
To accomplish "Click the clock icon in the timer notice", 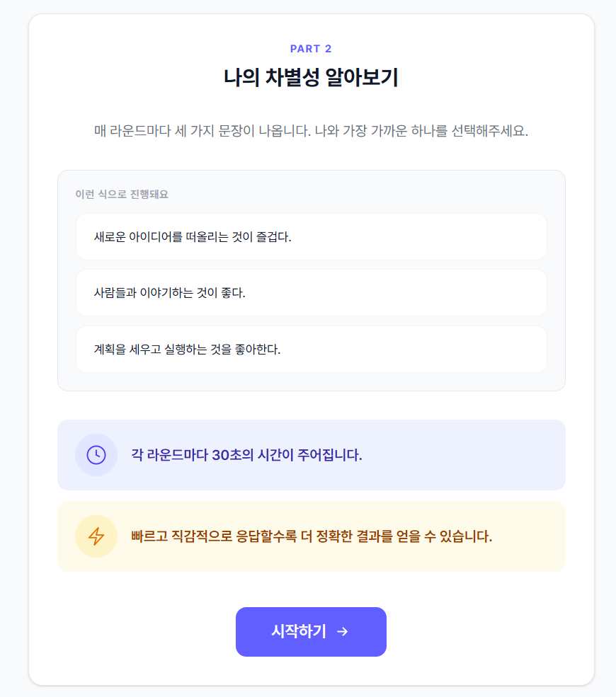I will click(x=96, y=455).
